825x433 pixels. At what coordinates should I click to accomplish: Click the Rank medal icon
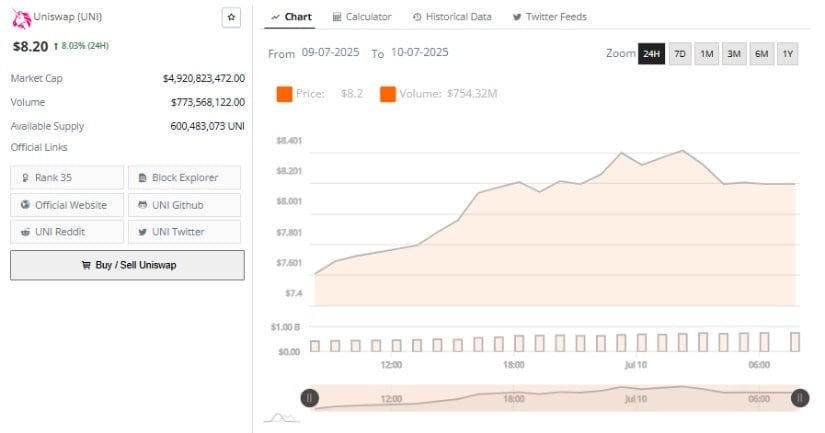click(25, 178)
